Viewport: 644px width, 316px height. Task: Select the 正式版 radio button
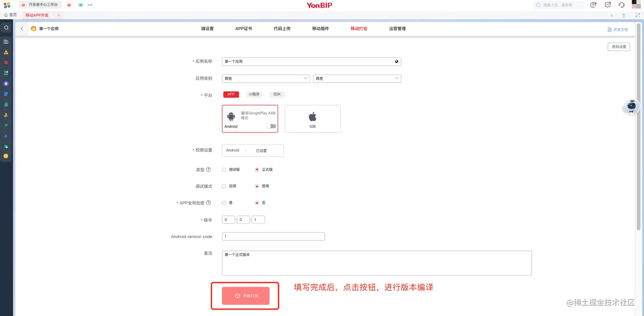257,169
